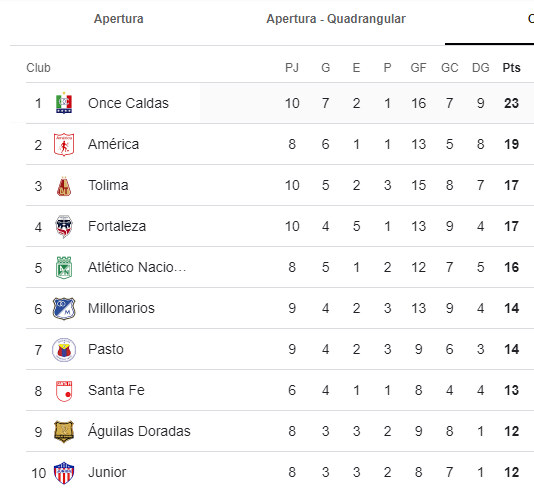Click the Santa Fe club crest
Screen dimensions: 534x490
point(64,391)
